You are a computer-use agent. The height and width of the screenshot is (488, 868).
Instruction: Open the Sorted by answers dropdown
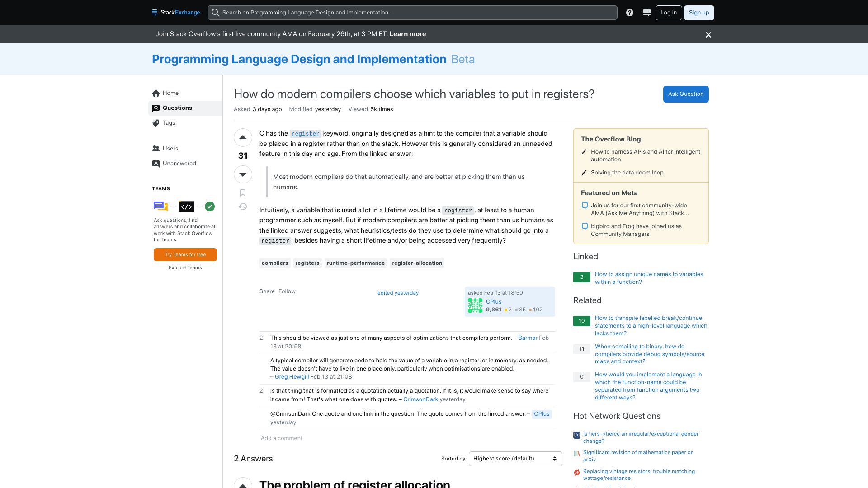515,459
